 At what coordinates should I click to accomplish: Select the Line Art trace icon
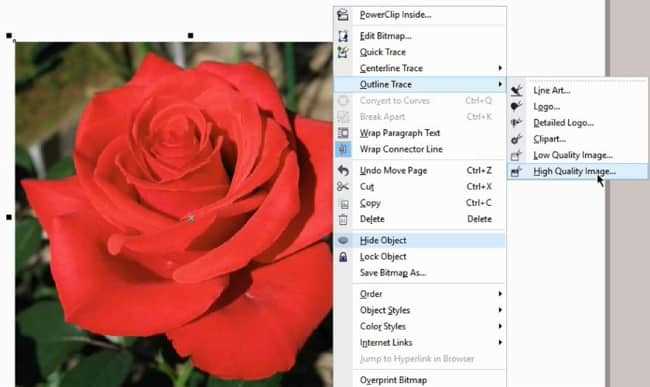click(516, 90)
